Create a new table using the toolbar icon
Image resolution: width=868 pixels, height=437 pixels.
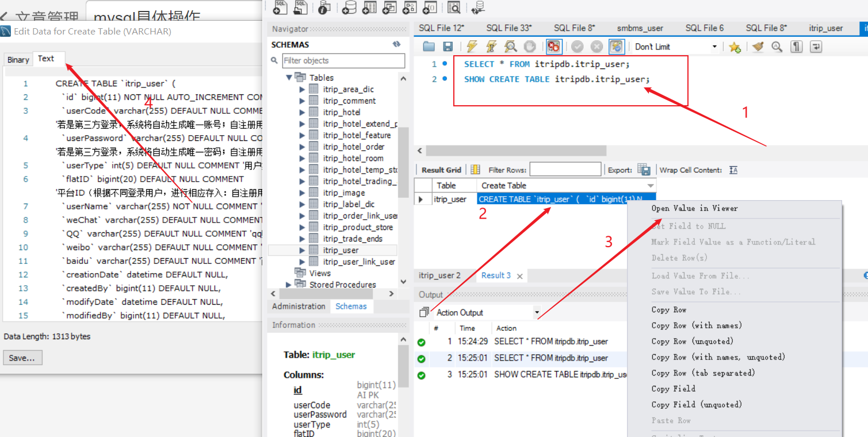click(x=370, y=8)
